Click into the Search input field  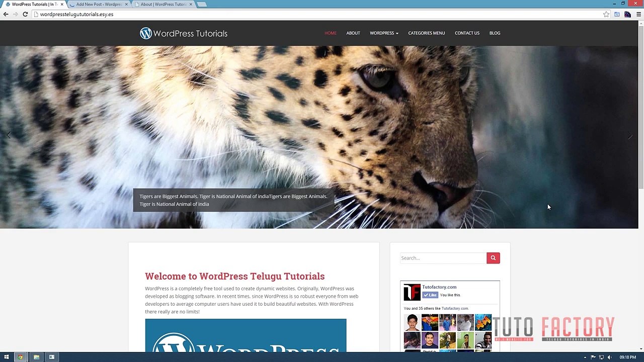click(x=443, y=258)
